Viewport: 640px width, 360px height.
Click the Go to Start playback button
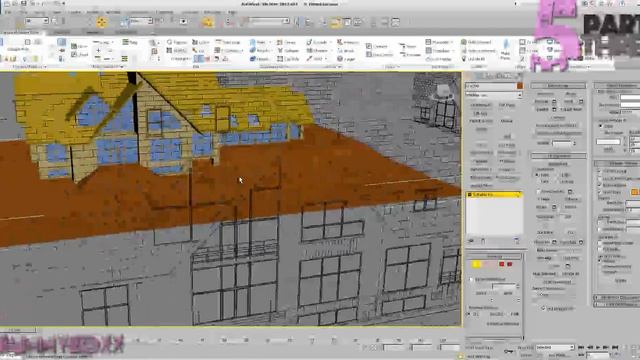(581, 347)
